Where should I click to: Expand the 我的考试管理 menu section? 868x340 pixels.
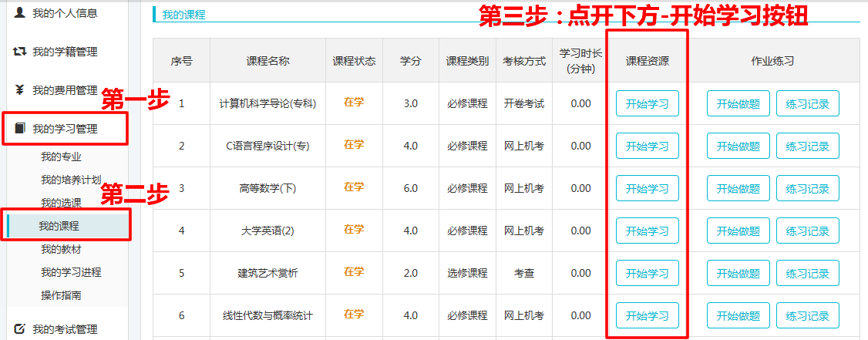65,329
